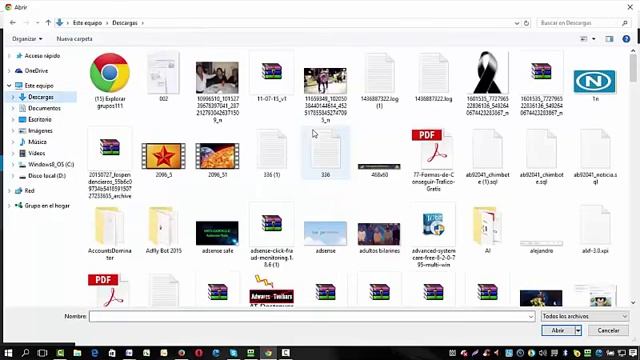This screenshot has width=640, height=360.
Task: Click the Abrir button
Action: tap(558, 330)
